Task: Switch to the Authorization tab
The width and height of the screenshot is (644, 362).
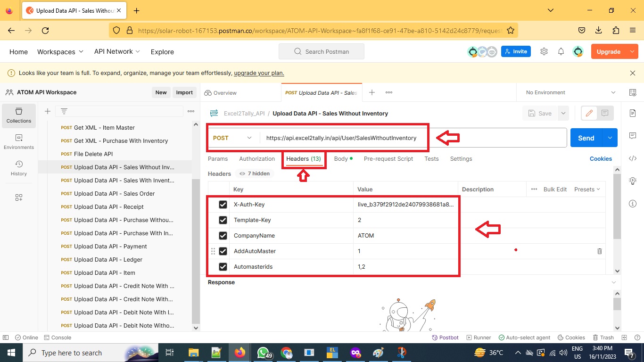Action: [257, 159]
